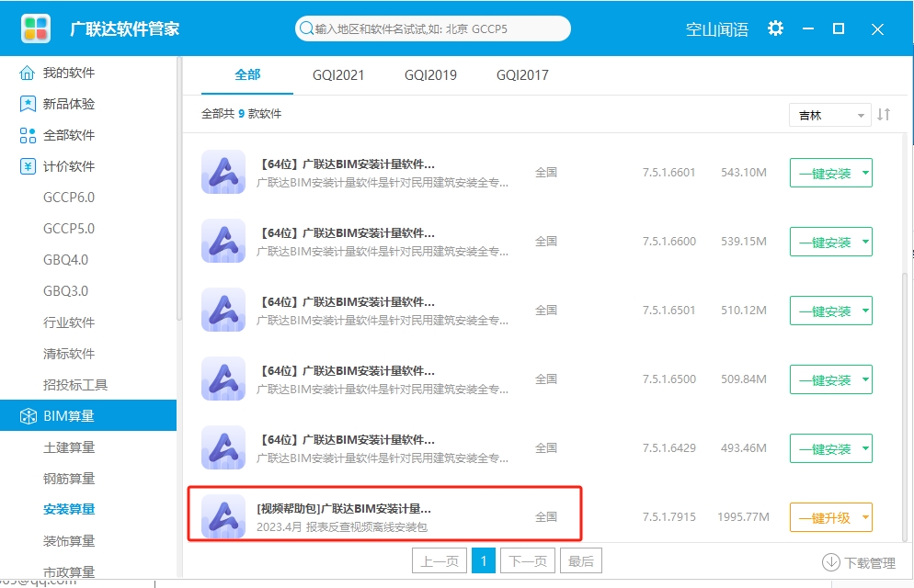Click the 我的软件 home icon
The height and width of the screenshot is (588, 914).
(28, 73)
